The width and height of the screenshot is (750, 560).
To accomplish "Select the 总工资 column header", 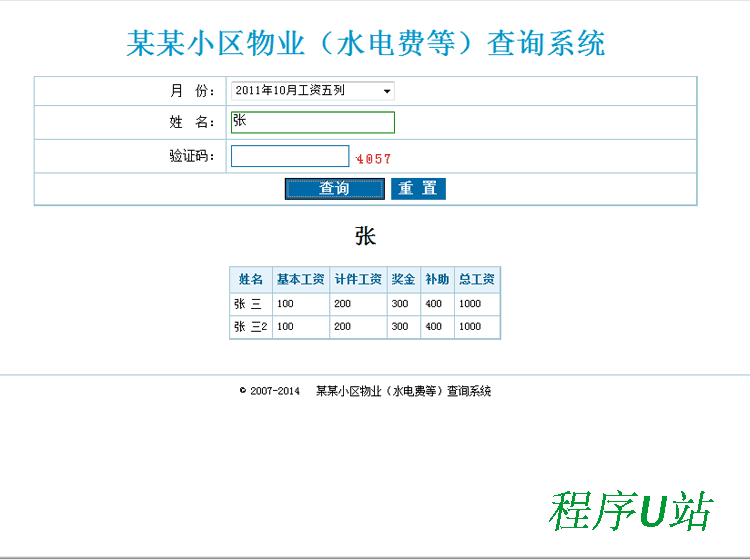I will pos(476,279).
